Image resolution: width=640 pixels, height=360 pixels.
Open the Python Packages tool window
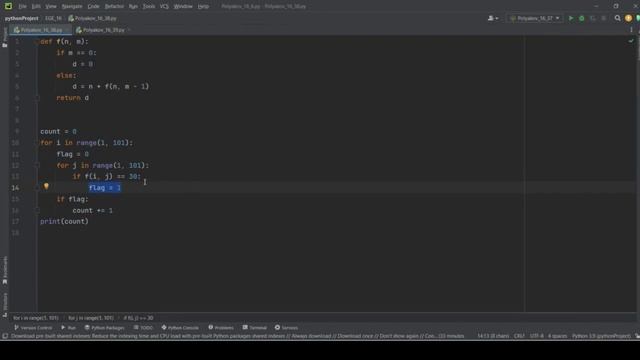click(104, 328)
